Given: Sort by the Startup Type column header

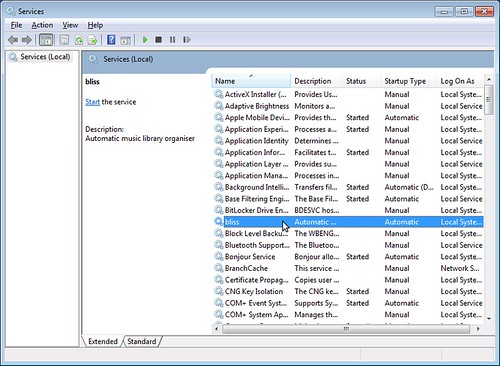Looking at the screenshot, I should 409,81.
